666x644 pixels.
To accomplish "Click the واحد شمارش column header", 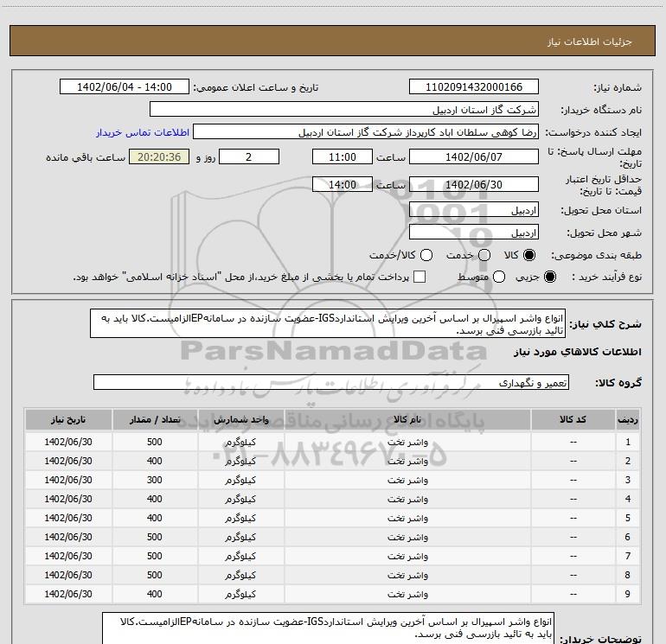I will [x=240, y=419].
